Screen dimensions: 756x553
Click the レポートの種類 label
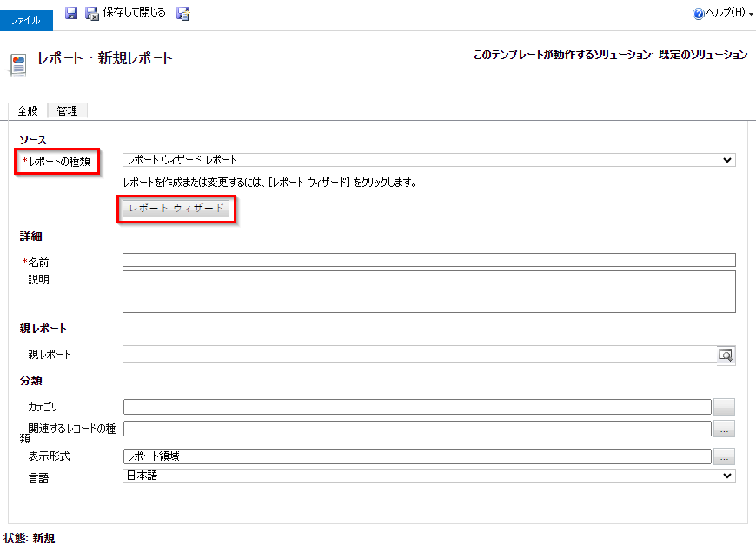[59, 162]
